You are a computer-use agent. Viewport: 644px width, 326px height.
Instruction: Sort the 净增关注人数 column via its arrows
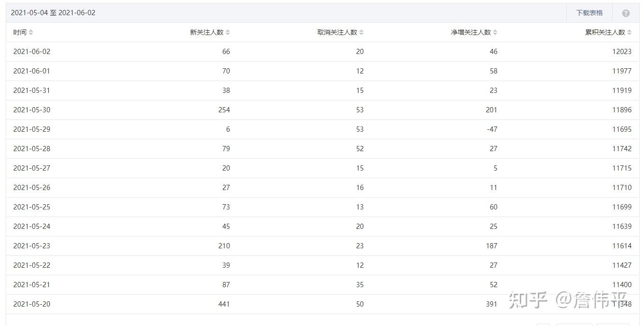[495, 32]
